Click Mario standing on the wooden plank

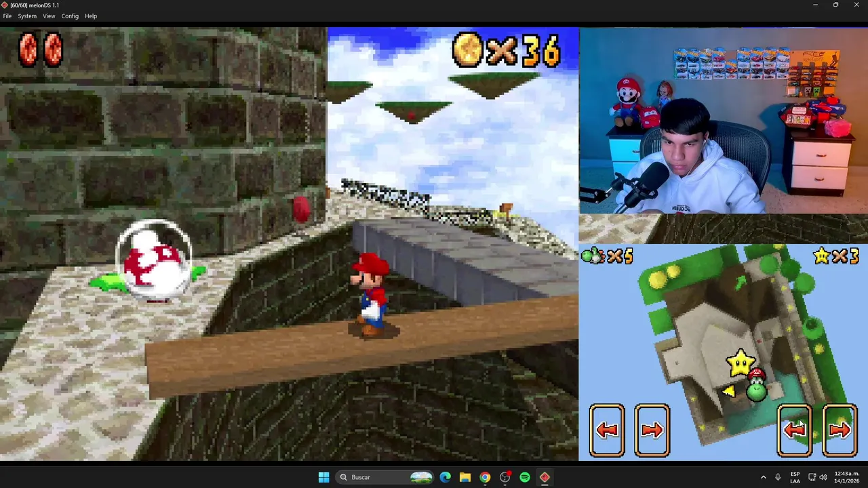point(370,295)
